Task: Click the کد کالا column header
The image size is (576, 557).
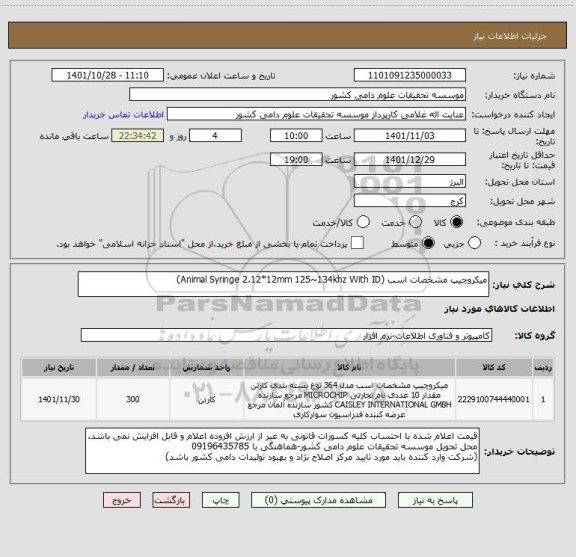Action: coord(494,367)
